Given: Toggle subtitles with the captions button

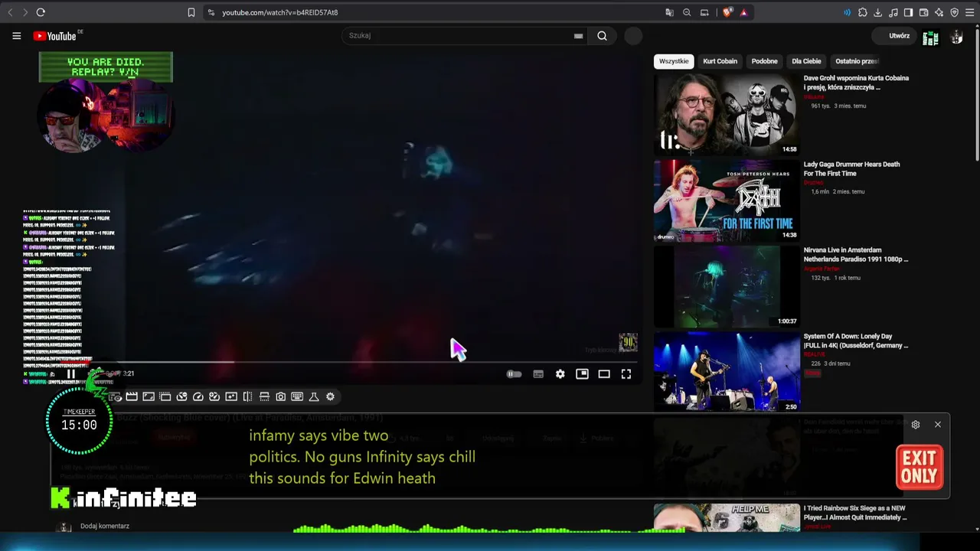Looking at the screenshot, I should coord(538,374).
